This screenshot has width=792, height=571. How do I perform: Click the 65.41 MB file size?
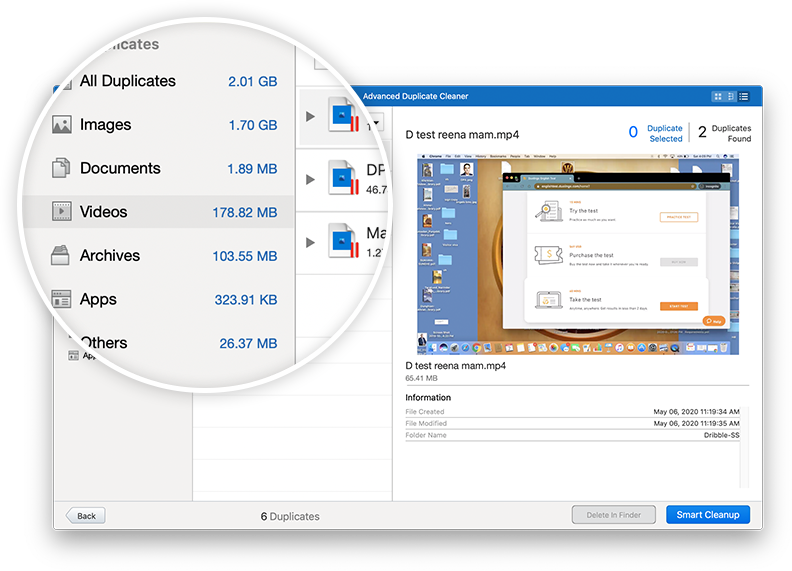[x=421, y=378]
